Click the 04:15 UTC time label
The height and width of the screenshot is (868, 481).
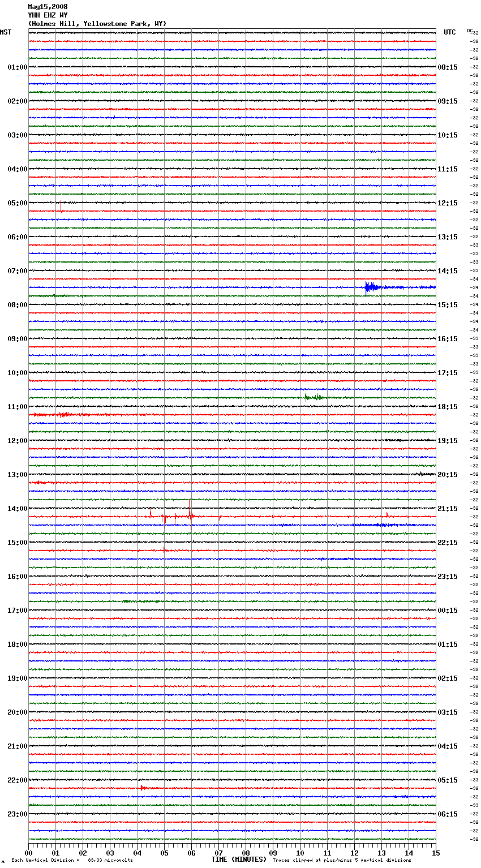tap(448, 746)
